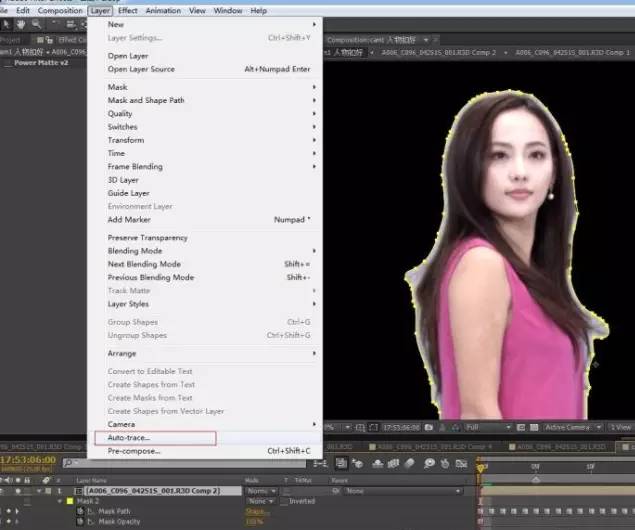Toggle draft 3D icon in timeline
Viewport: 635px width, 530px height.
click(358, 463)
